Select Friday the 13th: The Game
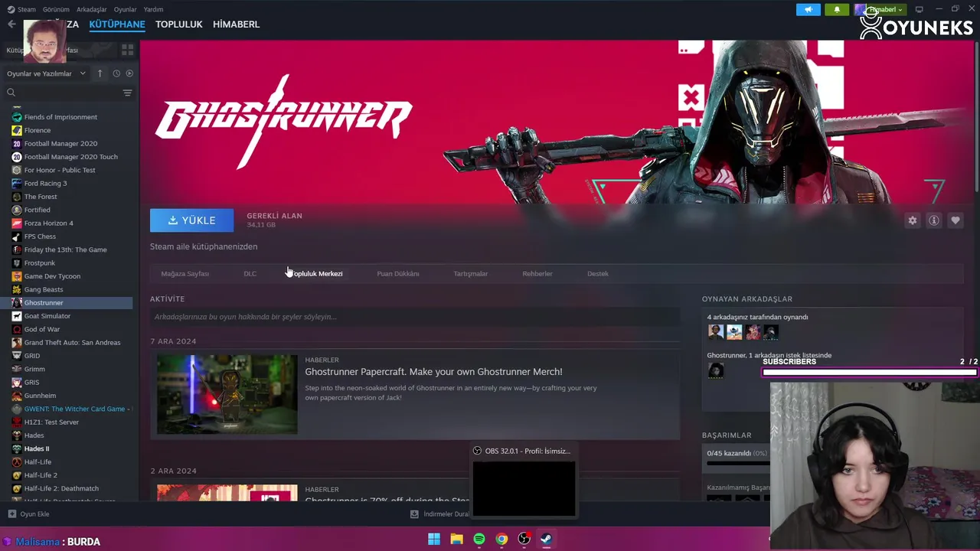 coord(65,249)
